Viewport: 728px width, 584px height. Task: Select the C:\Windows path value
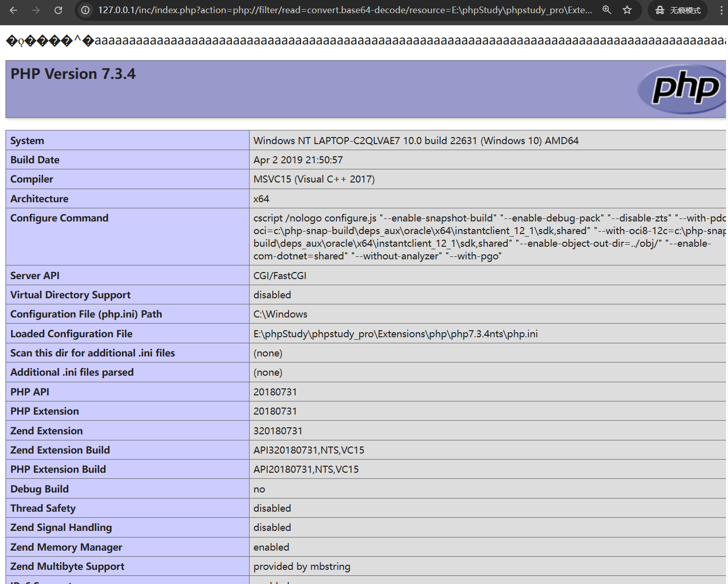pyautogui.click(x=280, y=314)
